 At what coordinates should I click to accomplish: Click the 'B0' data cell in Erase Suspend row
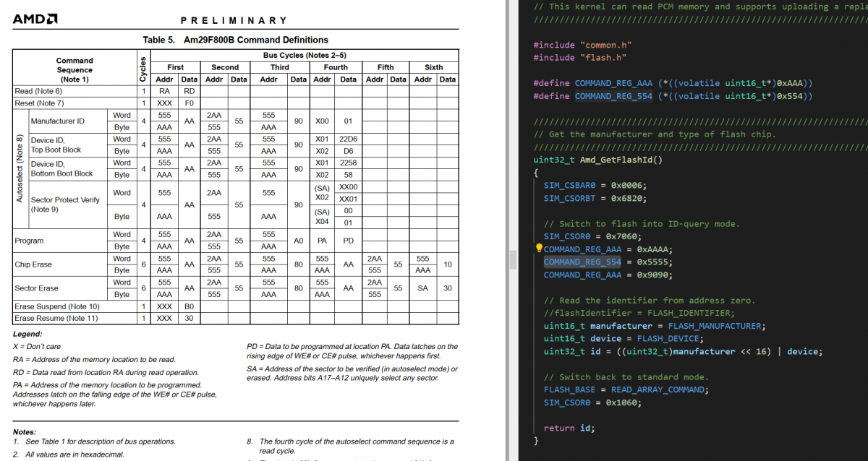(189, 306)
